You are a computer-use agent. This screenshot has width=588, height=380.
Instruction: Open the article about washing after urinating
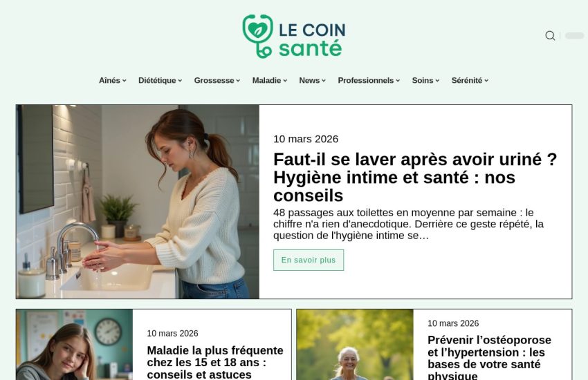click(415, 178)
